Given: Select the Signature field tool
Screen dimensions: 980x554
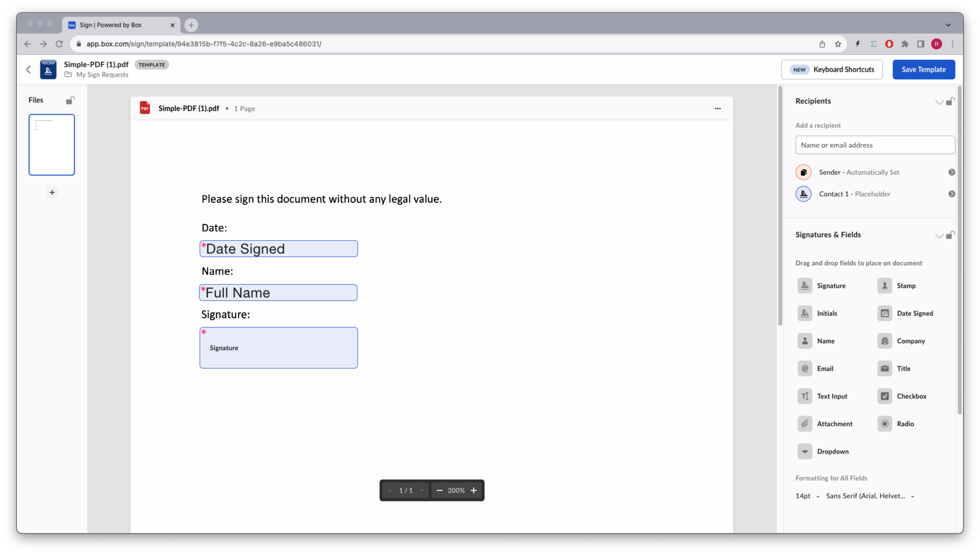Looking at the screenshot, I should click(x=831, y=286).
